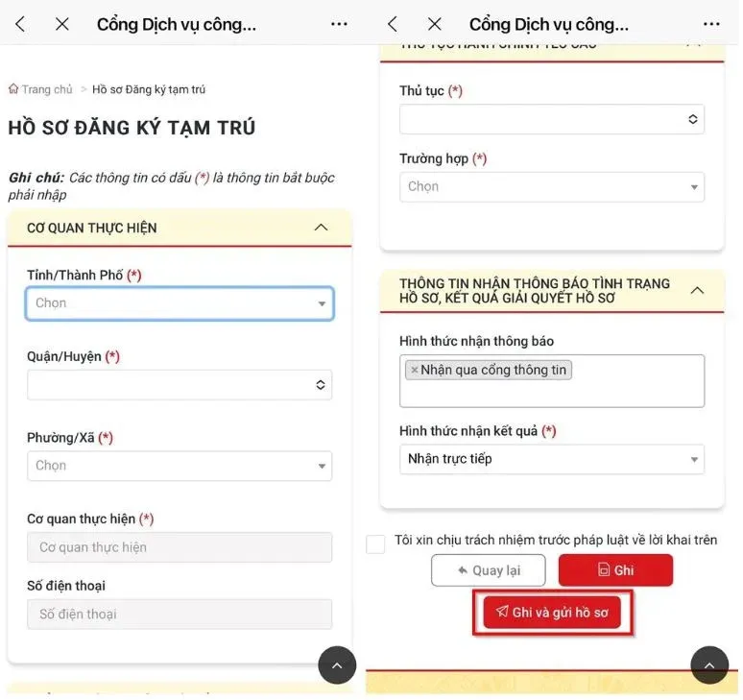The width and height of the screenshot is (743, 700).
Task: Tap the back arrow in left screen header
Action: click(x=20, y=24)
